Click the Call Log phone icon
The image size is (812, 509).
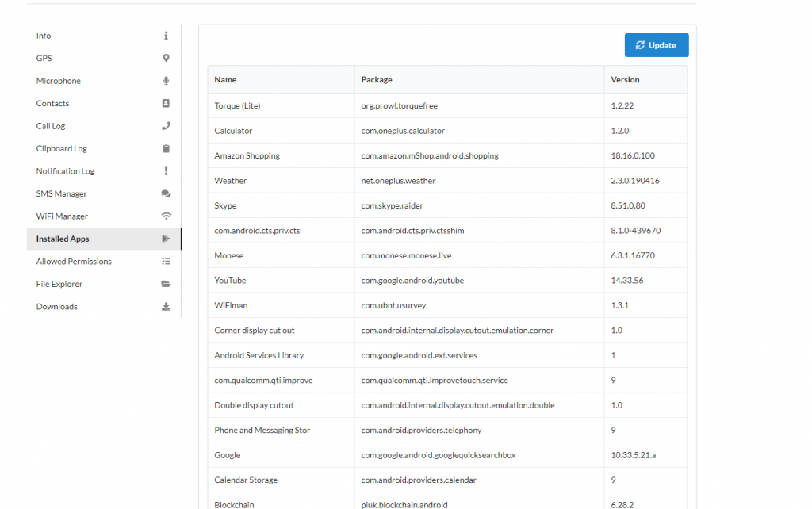[166, 126]
